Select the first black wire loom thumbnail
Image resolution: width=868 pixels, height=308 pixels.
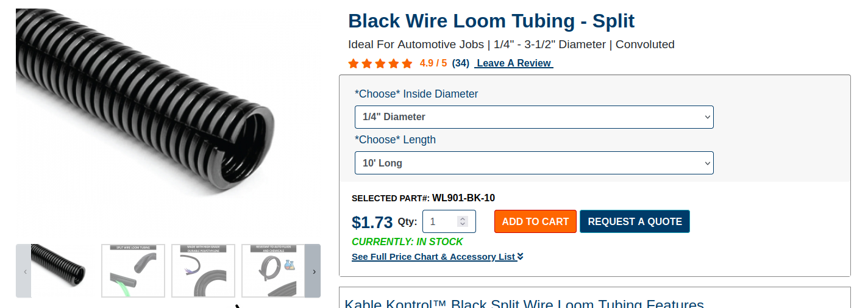pyautogui.click(x=59, y=271)
